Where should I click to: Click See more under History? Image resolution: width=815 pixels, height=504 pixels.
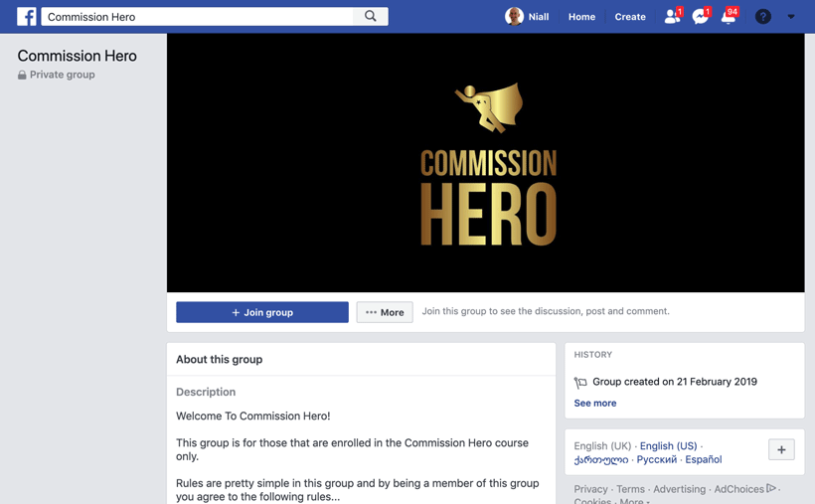coord(595,403)
